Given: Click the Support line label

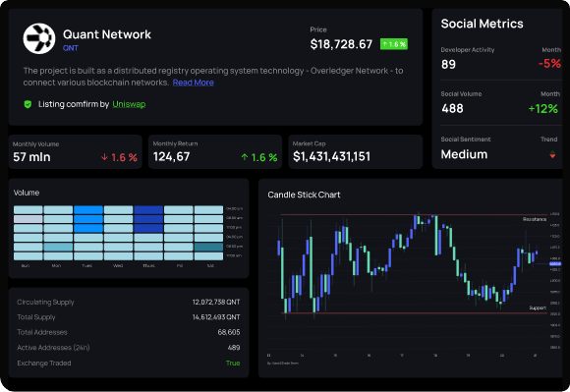Looking at the screenshot, I should [538, 308].
